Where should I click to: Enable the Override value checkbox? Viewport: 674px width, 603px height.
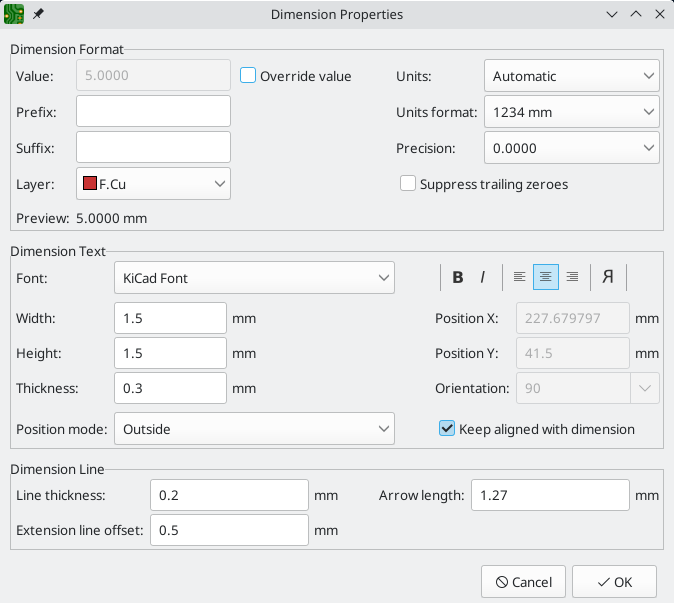[249, 76]
